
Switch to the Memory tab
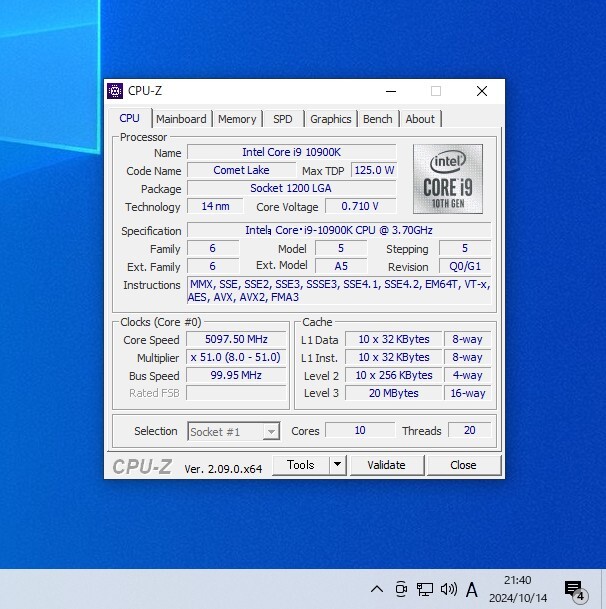tap(237, 119)
